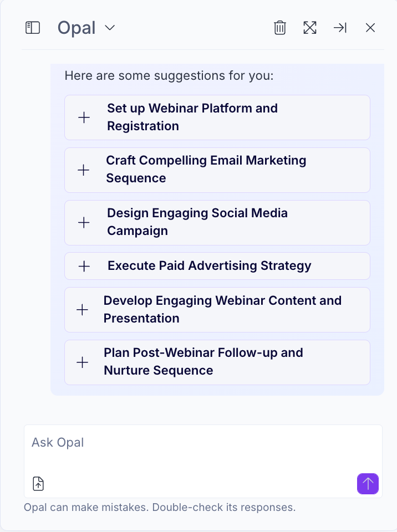Add Set up Webinar Platform suggestion plus
397x532 pixels.
pyautogui.click(x=84, y=117)
